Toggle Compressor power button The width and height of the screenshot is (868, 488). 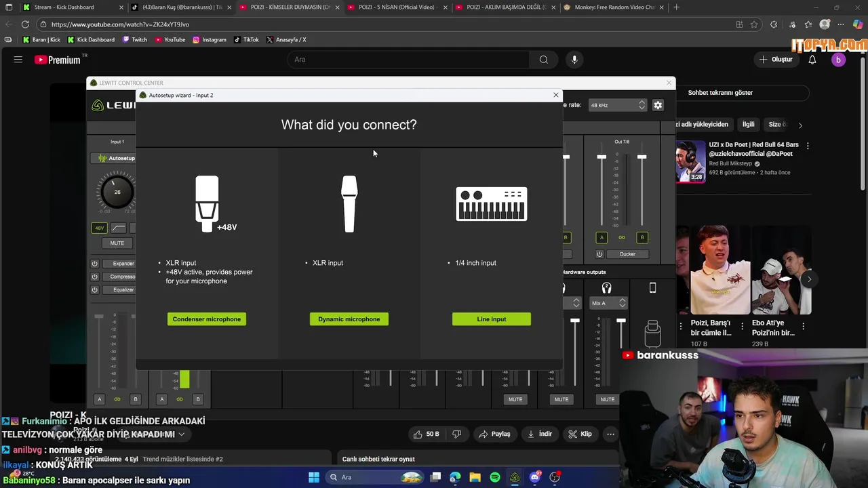(x=95, y=277)
